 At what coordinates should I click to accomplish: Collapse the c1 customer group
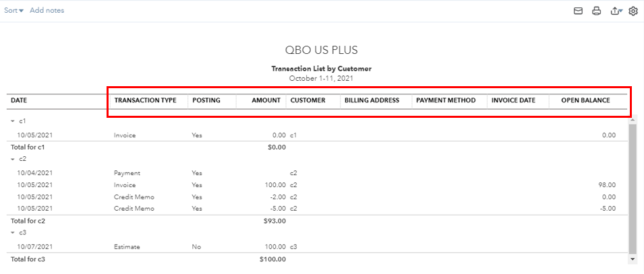click(x=13, y=121)
